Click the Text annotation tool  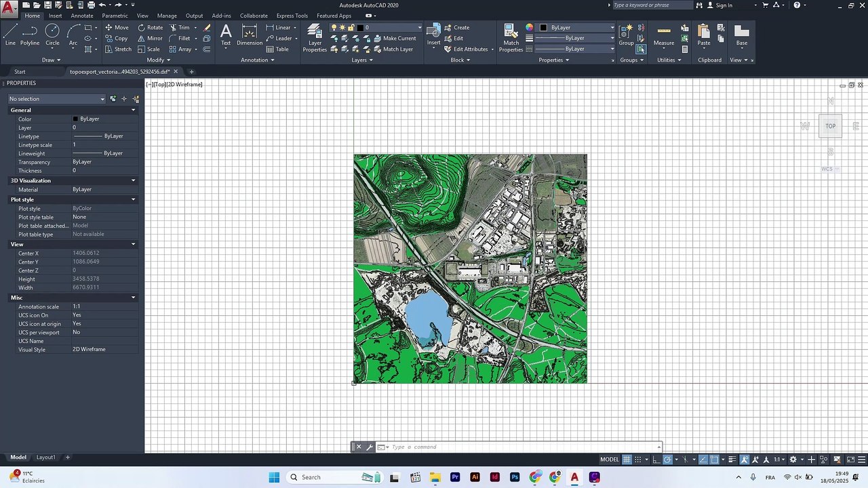click(x=226, y=35)
